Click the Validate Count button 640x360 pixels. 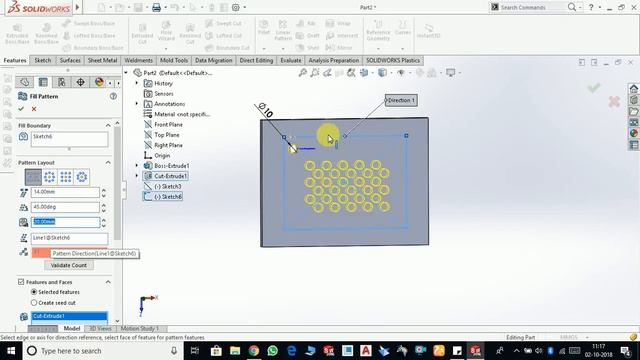[x=69, y=265]
